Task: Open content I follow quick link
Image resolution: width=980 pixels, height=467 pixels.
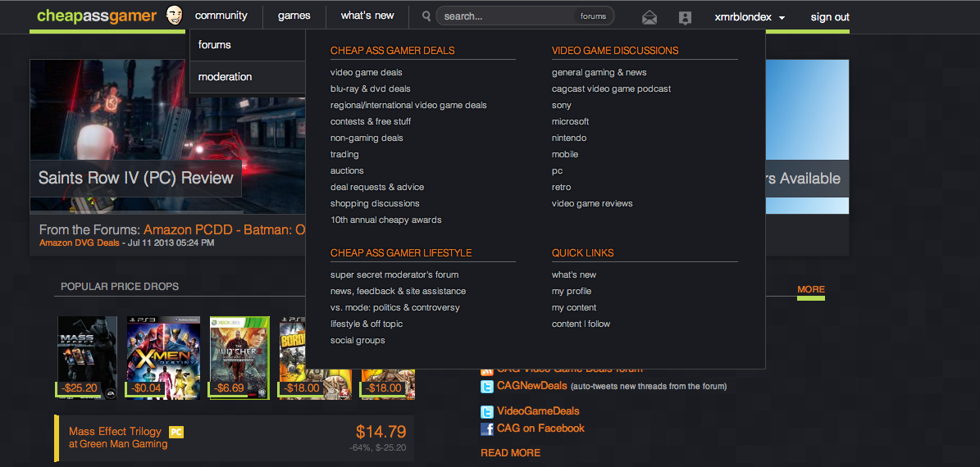Action: click(x=581, y=324)
